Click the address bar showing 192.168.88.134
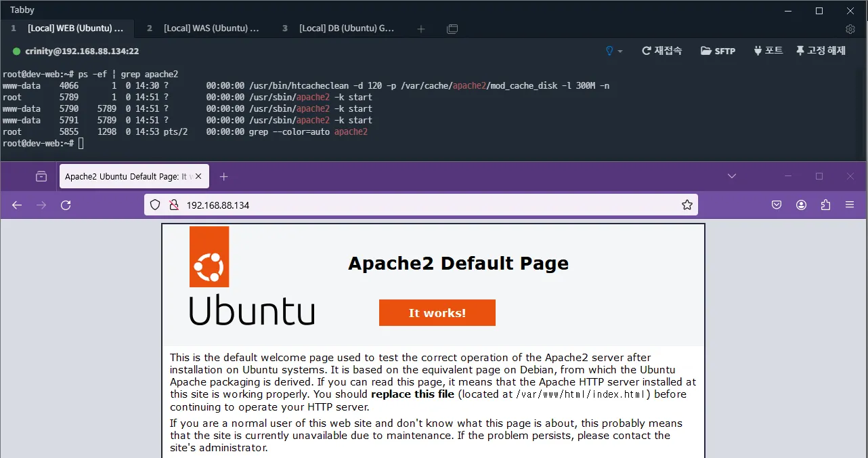 click(420, 205)
